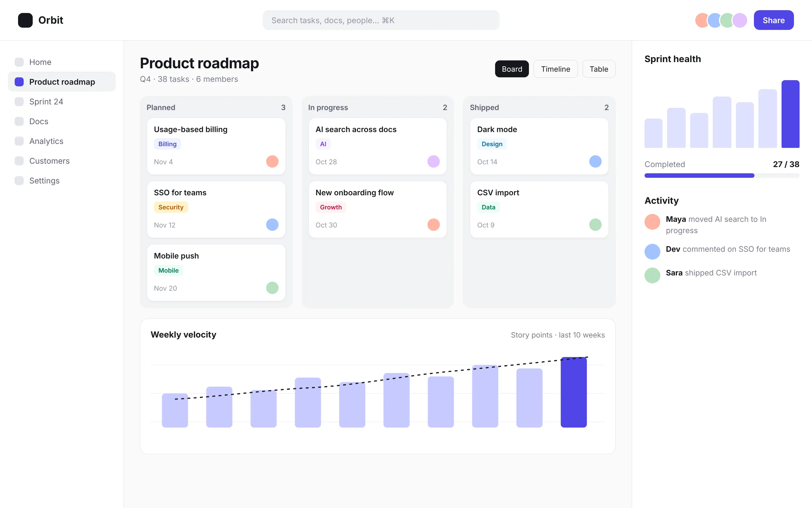Select Product roadmap in the sidebar
812x508 pixels.
coord(62,82)
